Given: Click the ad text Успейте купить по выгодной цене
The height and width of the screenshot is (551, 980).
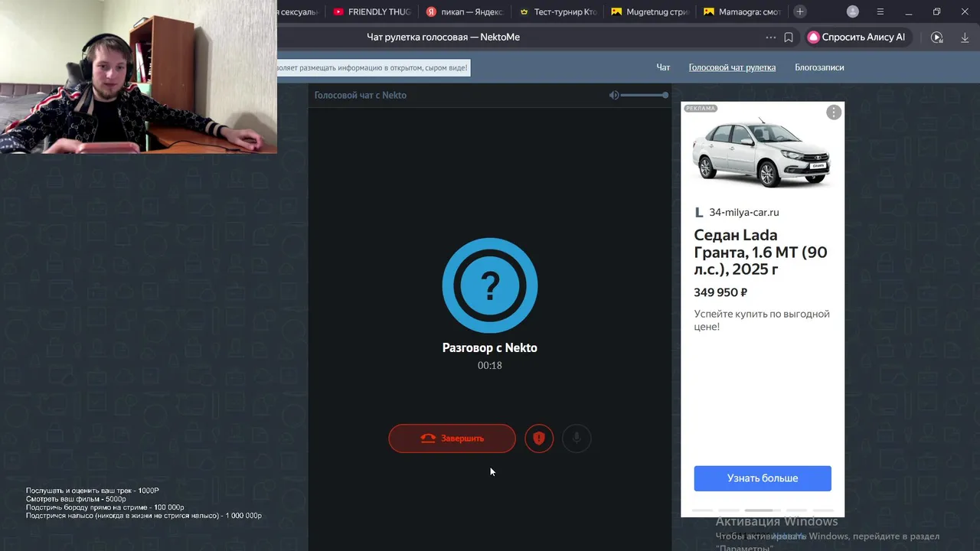Looking at the screenshot, I should pyautogui.click(x=762, y=320).
